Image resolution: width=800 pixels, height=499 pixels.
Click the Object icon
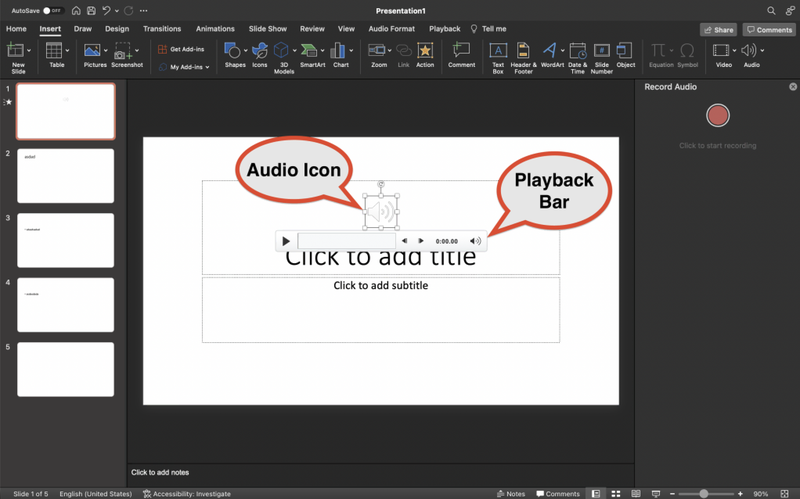tap(625, 51)
